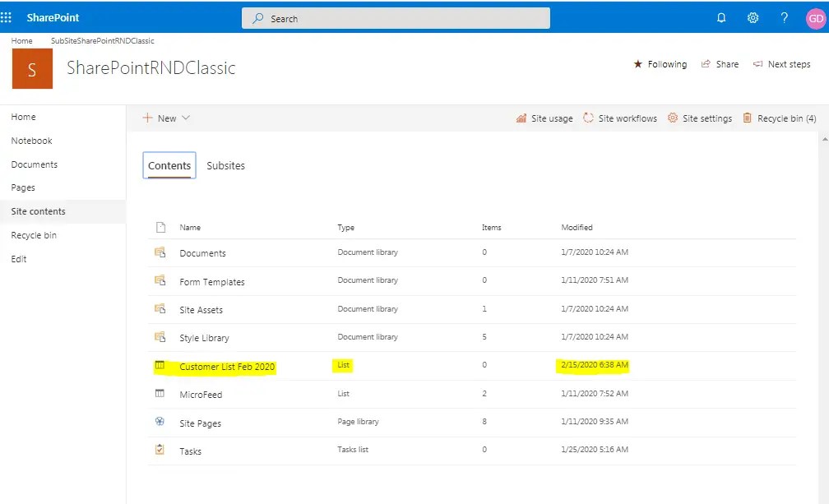The height and width of the screenshot is (504, 829).
Task: Click the GD account avatar
Action: tap(814, 17)
